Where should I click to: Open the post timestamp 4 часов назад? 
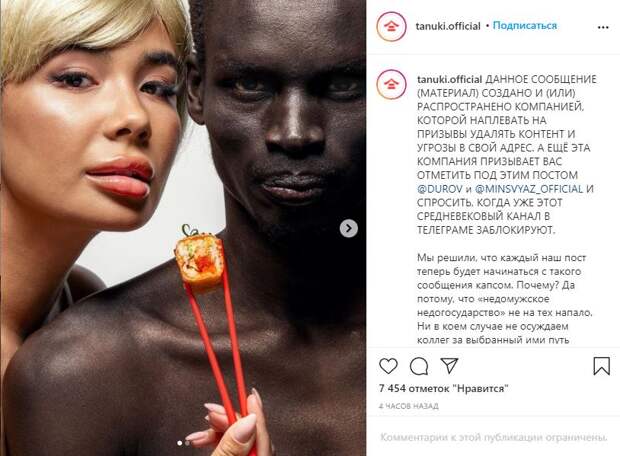pyautogui.click(x=408, y=406)
